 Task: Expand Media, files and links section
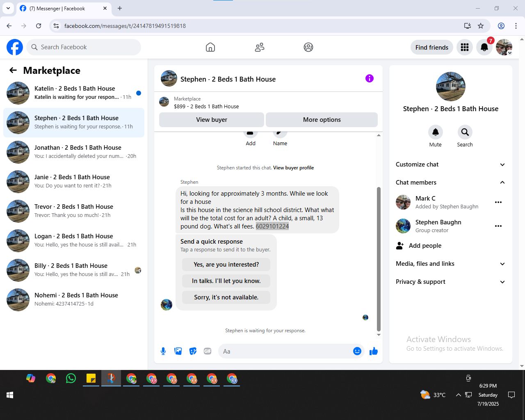(x=450, y=264)
